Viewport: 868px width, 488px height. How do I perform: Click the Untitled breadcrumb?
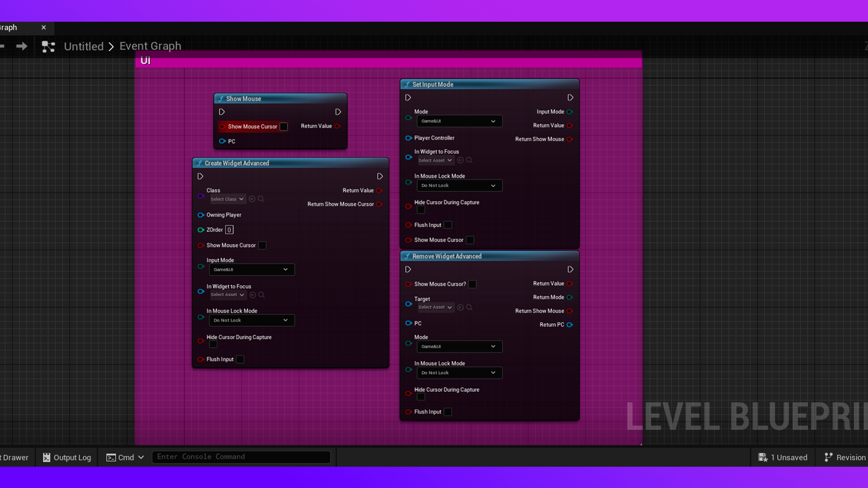point(84,46)
